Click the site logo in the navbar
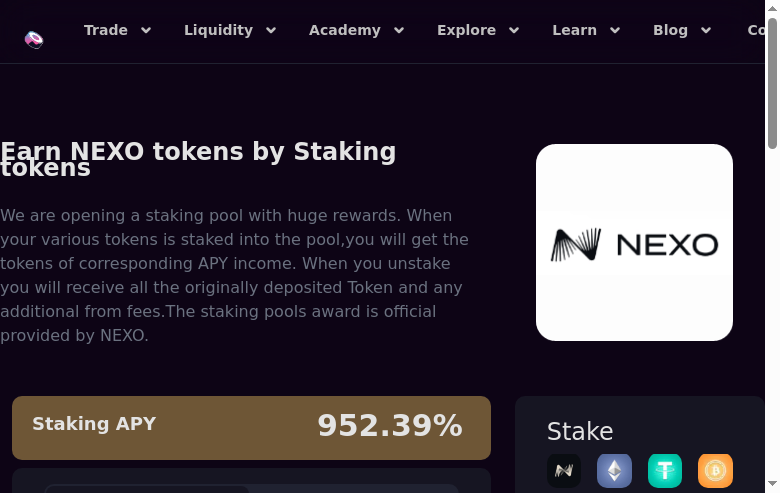Viewport: 780px width, 493px height. pyautogui.click(x=34, y=40)
